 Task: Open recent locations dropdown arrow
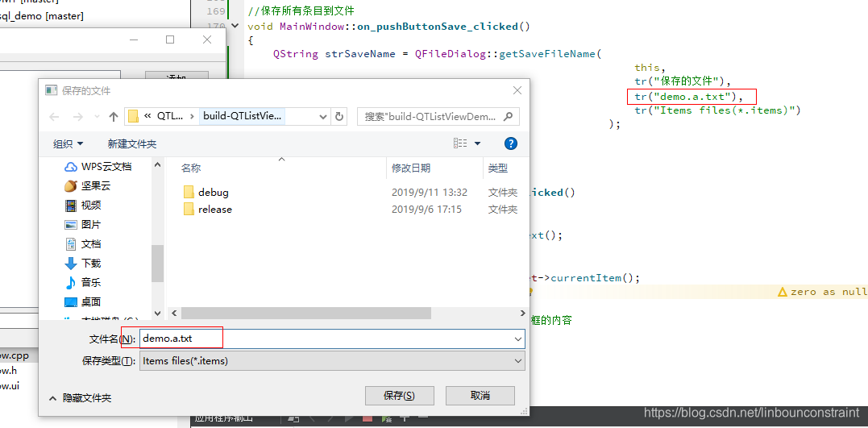[97, 116]
